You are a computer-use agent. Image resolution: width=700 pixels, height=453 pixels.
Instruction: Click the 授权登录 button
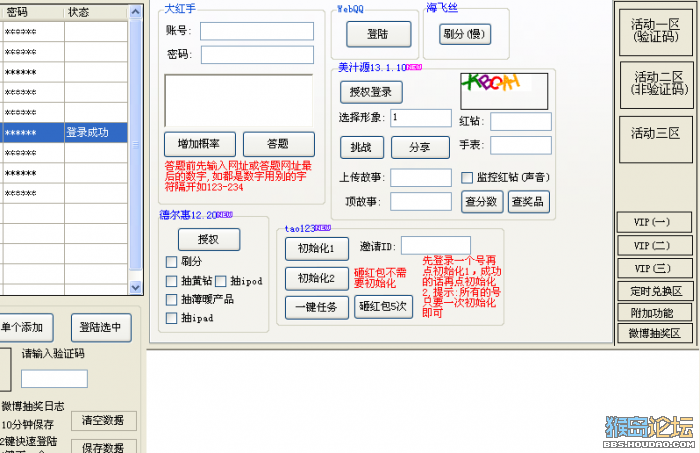pos(371,92)
